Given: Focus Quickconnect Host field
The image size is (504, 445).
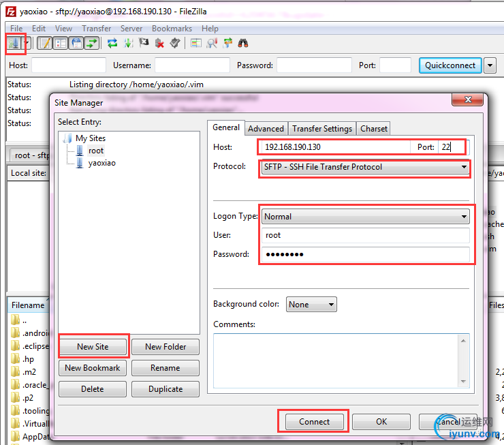Looking at the screenshot, I should click(69, 65).
